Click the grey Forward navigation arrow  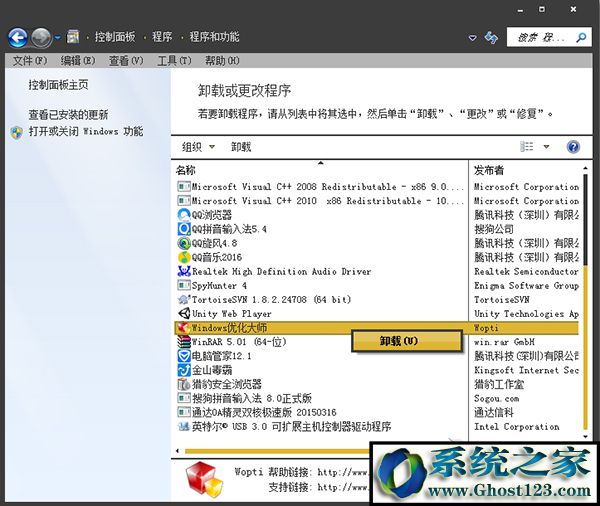tap(41, 38)
